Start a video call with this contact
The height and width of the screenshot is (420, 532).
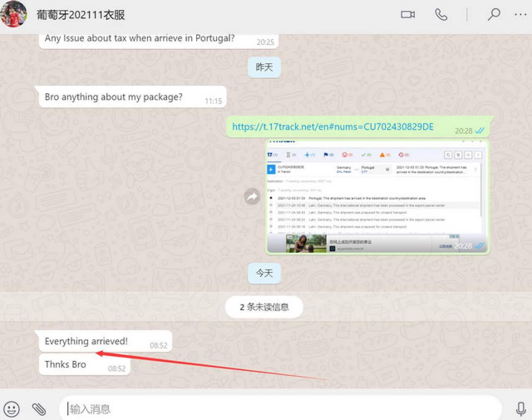(x=407, y=15)
